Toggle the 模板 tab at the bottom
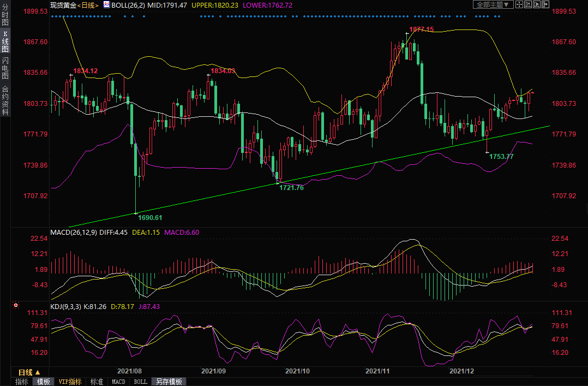The height and width of the screenshot is (386, 588). [43, 382]
